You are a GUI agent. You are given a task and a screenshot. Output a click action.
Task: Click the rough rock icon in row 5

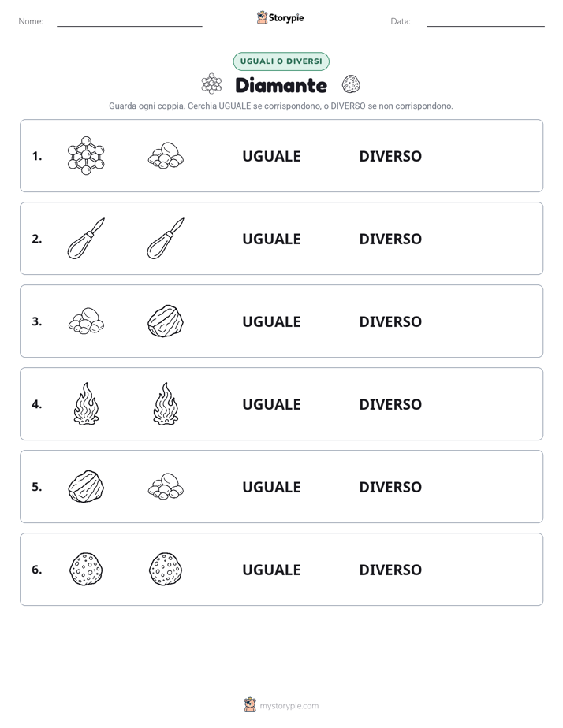[x=86, y=487]
